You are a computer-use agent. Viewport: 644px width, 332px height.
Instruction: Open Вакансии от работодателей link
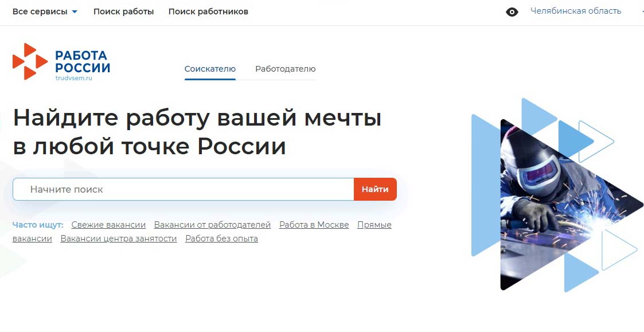tap(212, 225)
